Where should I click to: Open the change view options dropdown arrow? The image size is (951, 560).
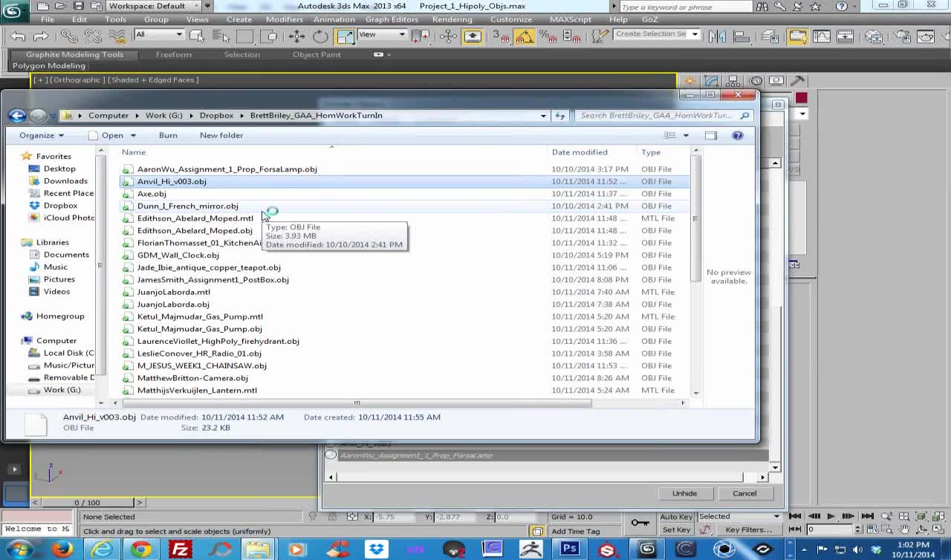coord(686,135)
